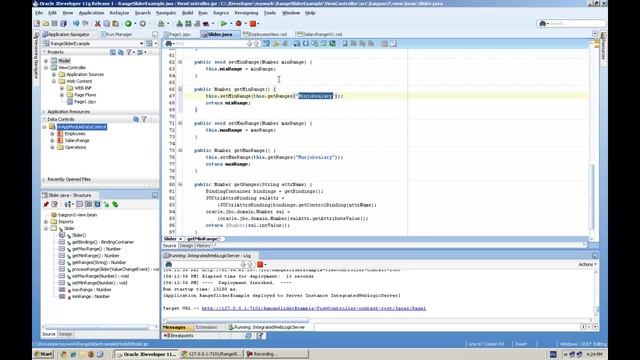
Task: Expand the Application Sources folder
Action: point(54,75)
